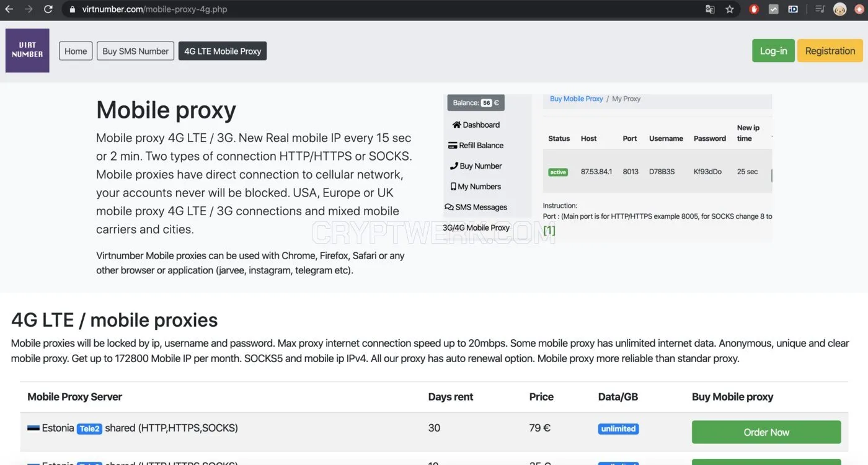The width and height of the screenshot is (868, 465).
Task: Click the green Log-in button
Action: (773, 51)
